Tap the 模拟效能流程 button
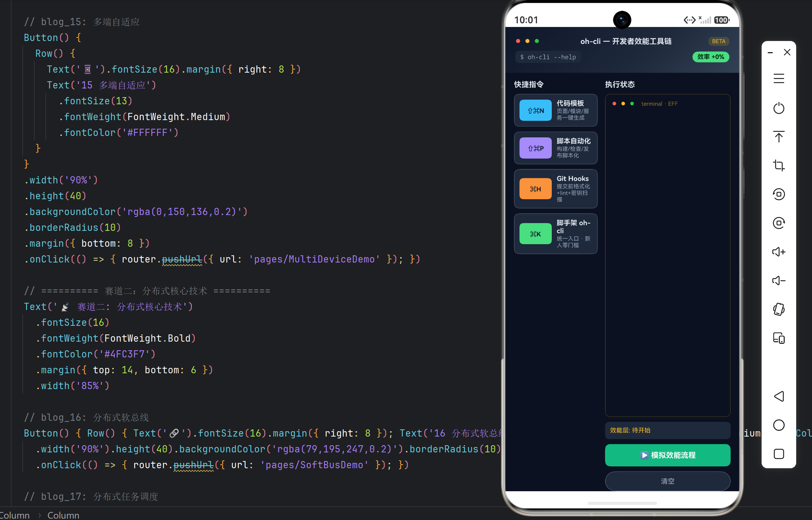 point(668,455)
